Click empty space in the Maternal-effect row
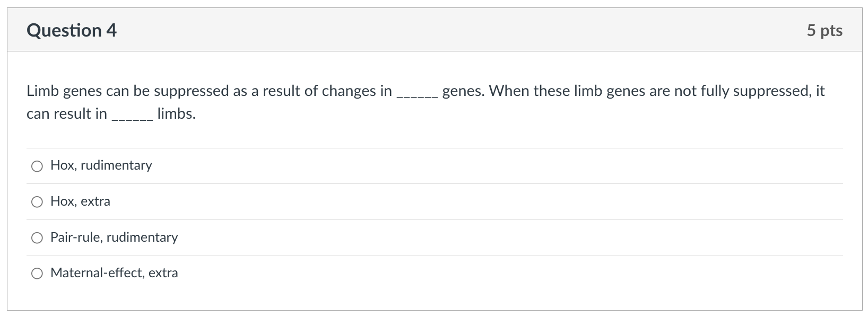The width and height of the screenshot is (868, 317). 478,273
